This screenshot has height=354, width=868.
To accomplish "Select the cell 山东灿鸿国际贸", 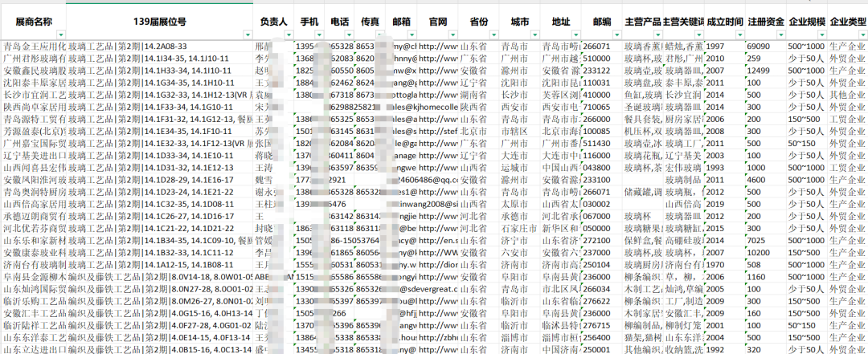I will 33,288.
